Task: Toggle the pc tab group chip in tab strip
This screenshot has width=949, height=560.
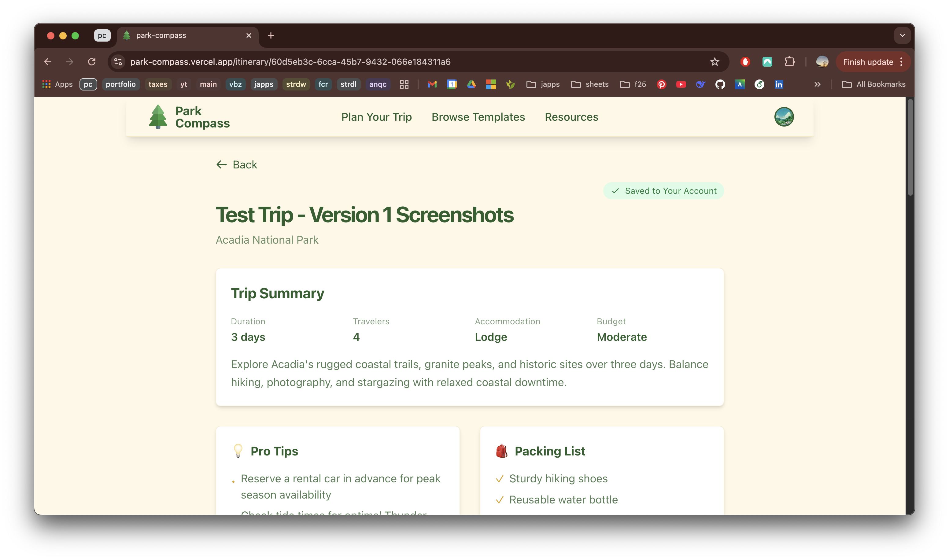Action: [x=102, y=35]
